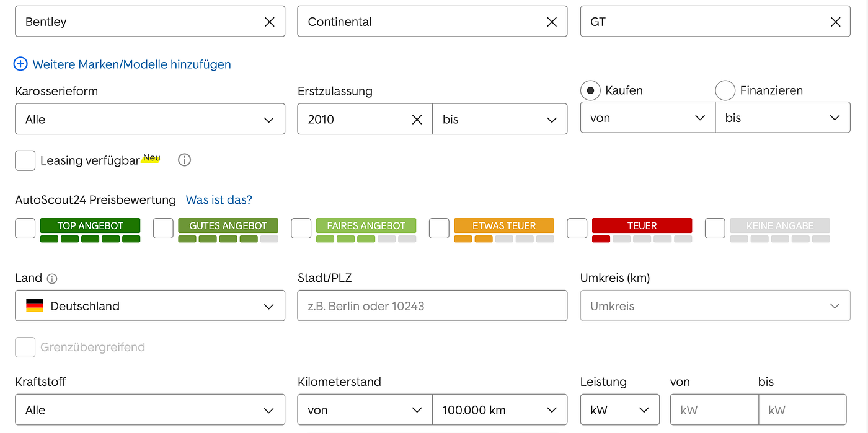Screen dimensions: 868x433
Task: Clear the 2010 Erstzulassung value
Action: pyautogui.click(x=417, y=120)
